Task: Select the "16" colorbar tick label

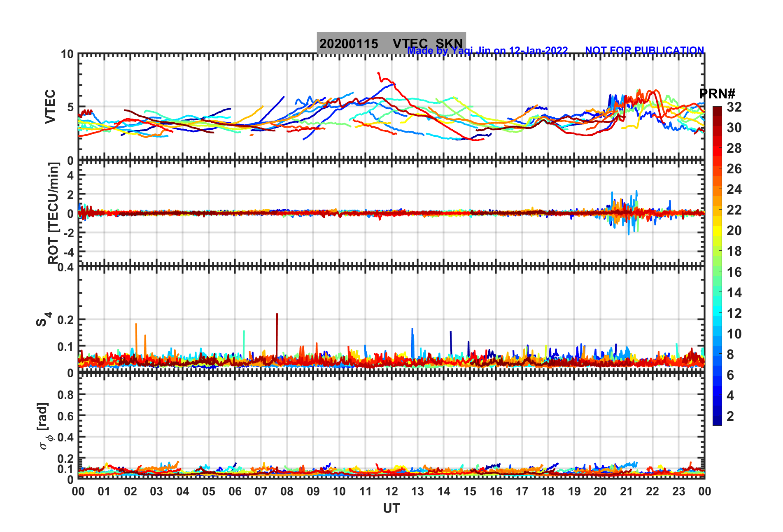Action: pos(734,272)
